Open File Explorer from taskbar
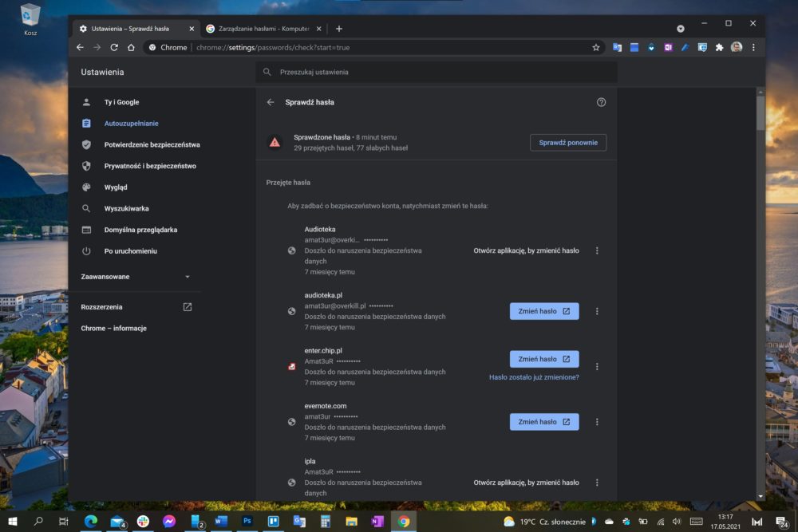The width and height of the screenshot is (798, 532). click(351, 522)
